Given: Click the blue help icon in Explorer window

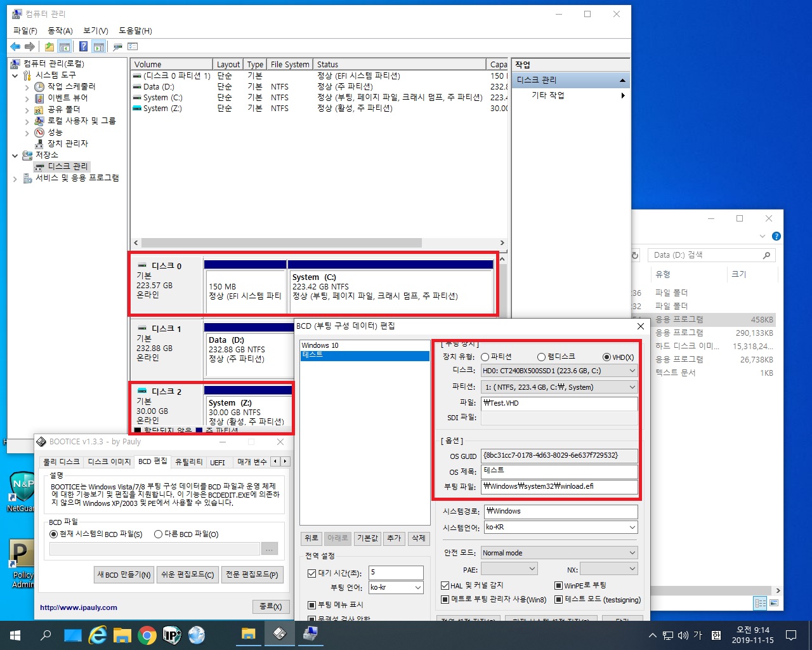Looking at the screenshot, I should point(776,236).
